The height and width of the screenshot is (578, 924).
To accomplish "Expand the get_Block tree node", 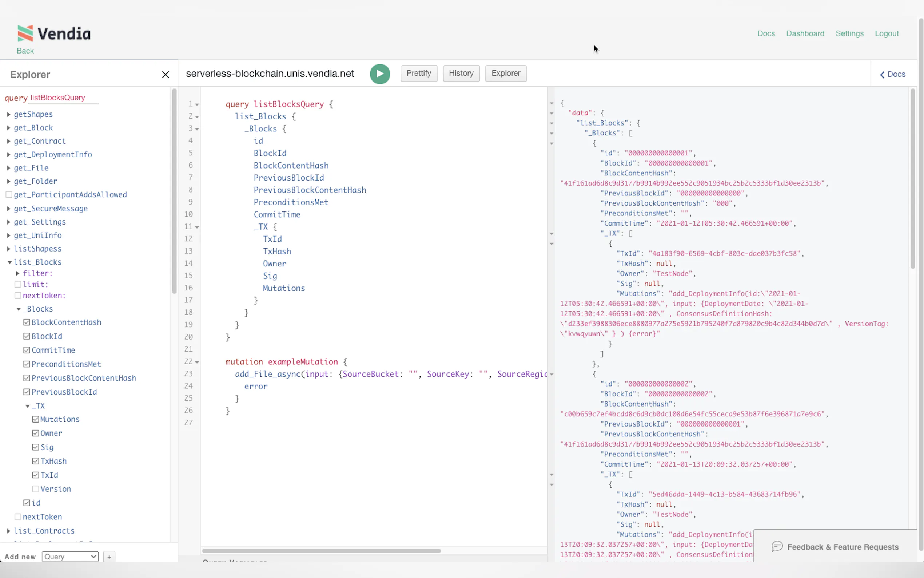I will (x=8, y=128).
